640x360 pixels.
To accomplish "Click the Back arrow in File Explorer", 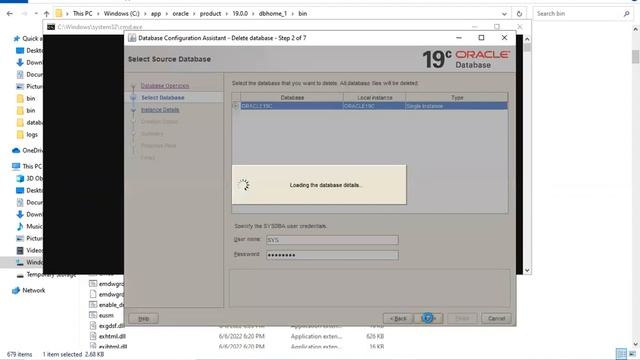I will [x=10, y=13].
